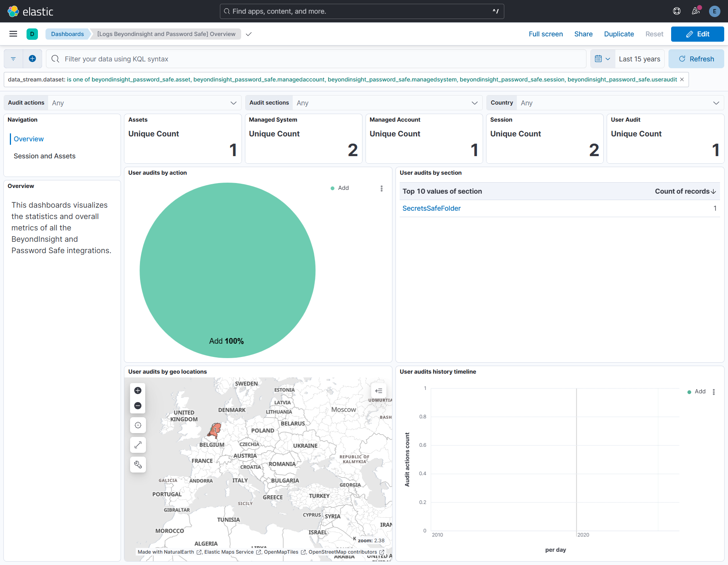Image resolution: width=728 pixels, height=565 pixels.
Task: Zoom out on the geo map
Action: point(138,406)
